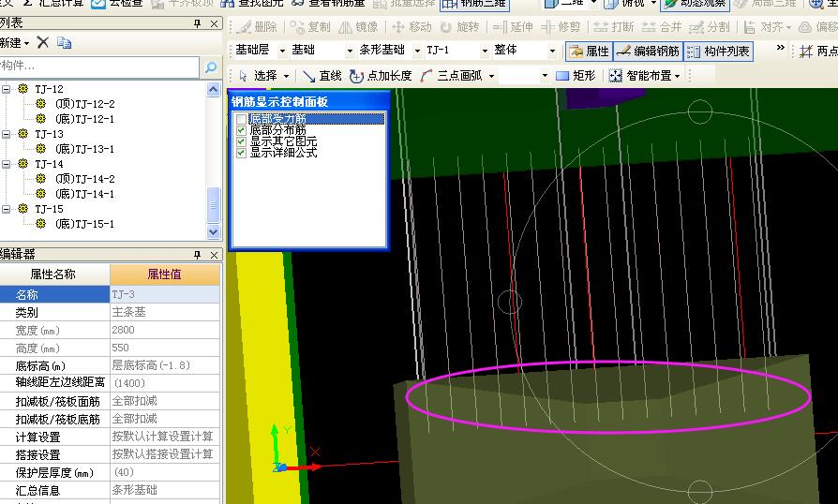Image resolution: width=838 pixels, height=504 pixels.
Task: Click the 宽度 value cell 2800
Action: tap(165, 330)
